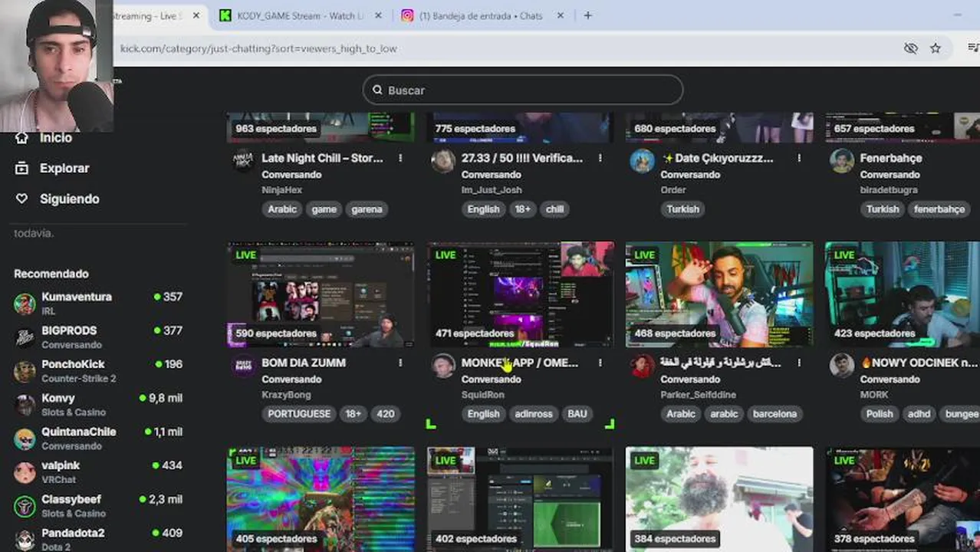The image size is (980, 552).
Task: Open options menu for Late Night Chill
Action: (400, 158)
